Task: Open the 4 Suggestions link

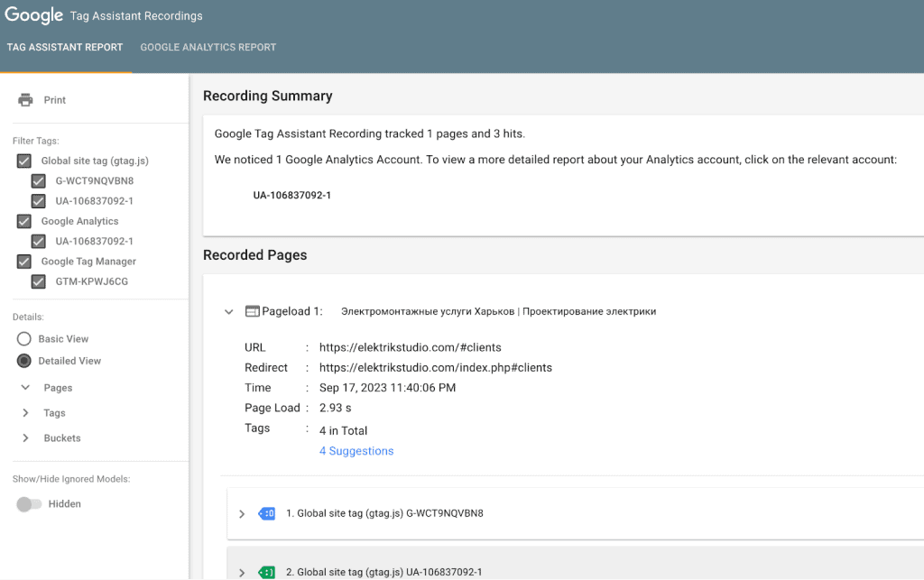Action: coord(356,450)
